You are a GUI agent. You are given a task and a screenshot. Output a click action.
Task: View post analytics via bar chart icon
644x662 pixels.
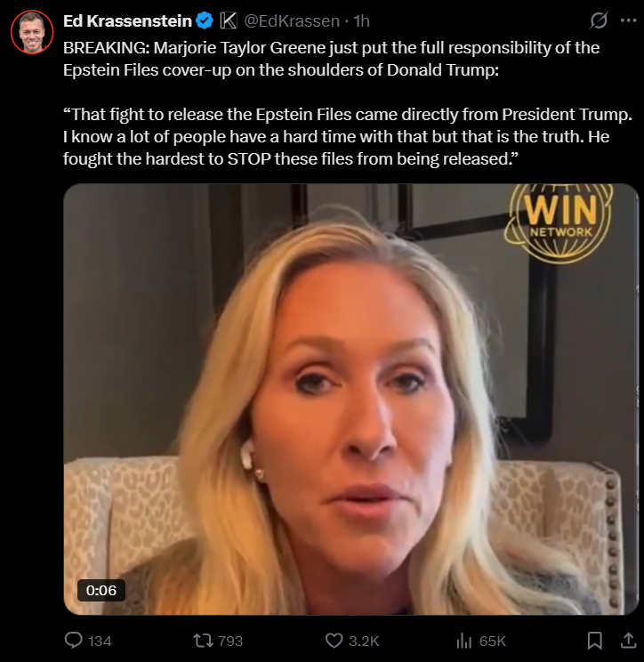pyautogui.click(x=463, y=641)
